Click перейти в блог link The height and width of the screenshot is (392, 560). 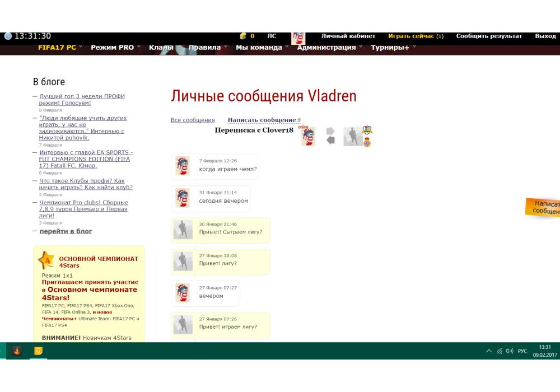click(x=66, y=231)
